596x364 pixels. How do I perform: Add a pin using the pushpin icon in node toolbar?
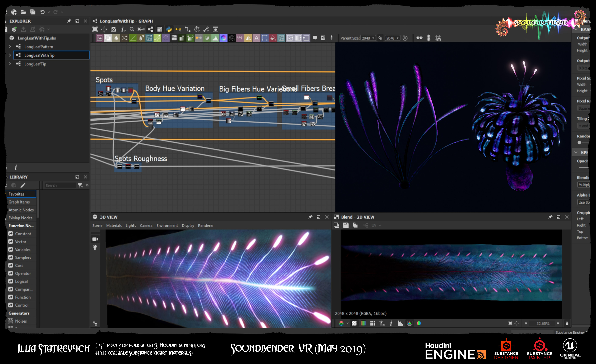[332, 38]
